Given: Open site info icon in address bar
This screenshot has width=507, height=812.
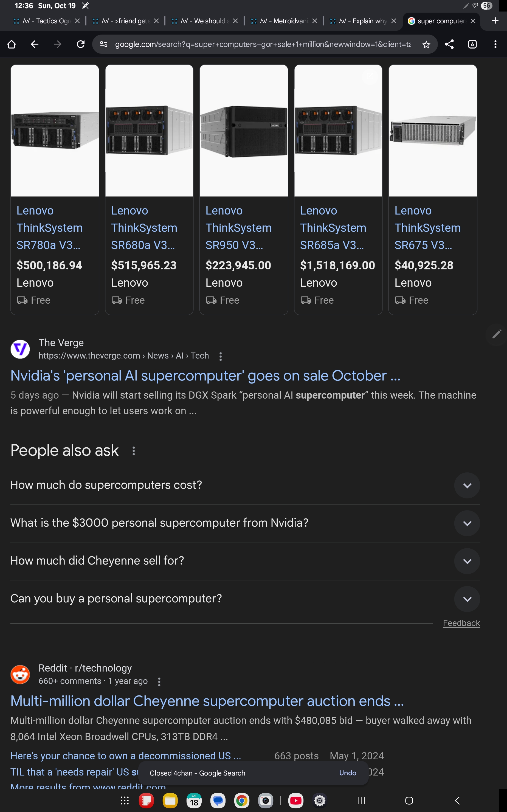Looking at the screenshot, I should (104, 44).
